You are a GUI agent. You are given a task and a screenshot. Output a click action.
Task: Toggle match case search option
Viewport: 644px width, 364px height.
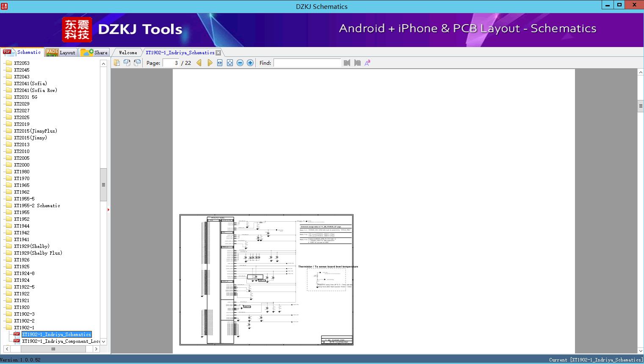tap(367, 63)
